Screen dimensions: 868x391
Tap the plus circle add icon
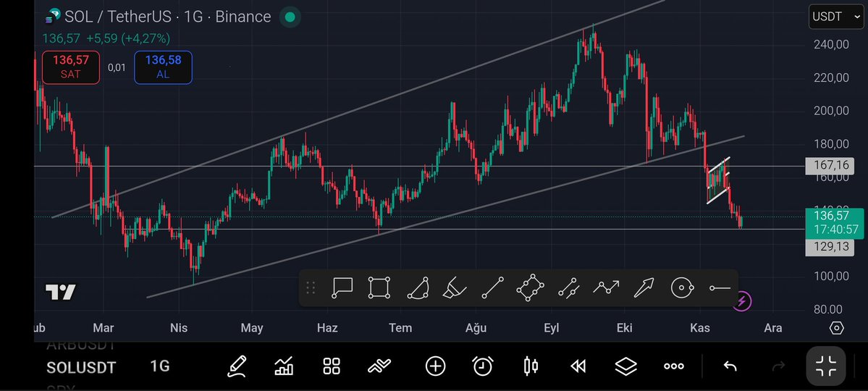tap(435, 366)
